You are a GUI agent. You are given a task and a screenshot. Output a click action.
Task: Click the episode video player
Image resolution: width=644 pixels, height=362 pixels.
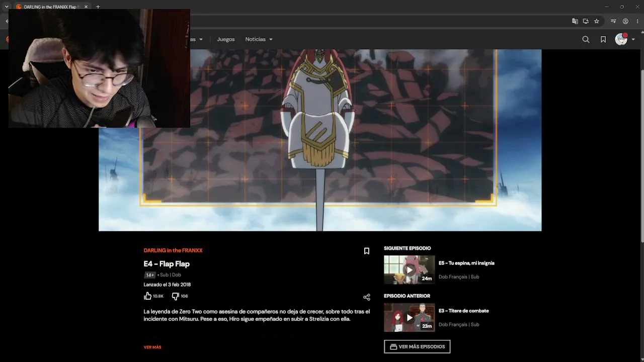[x=320, y=140]
